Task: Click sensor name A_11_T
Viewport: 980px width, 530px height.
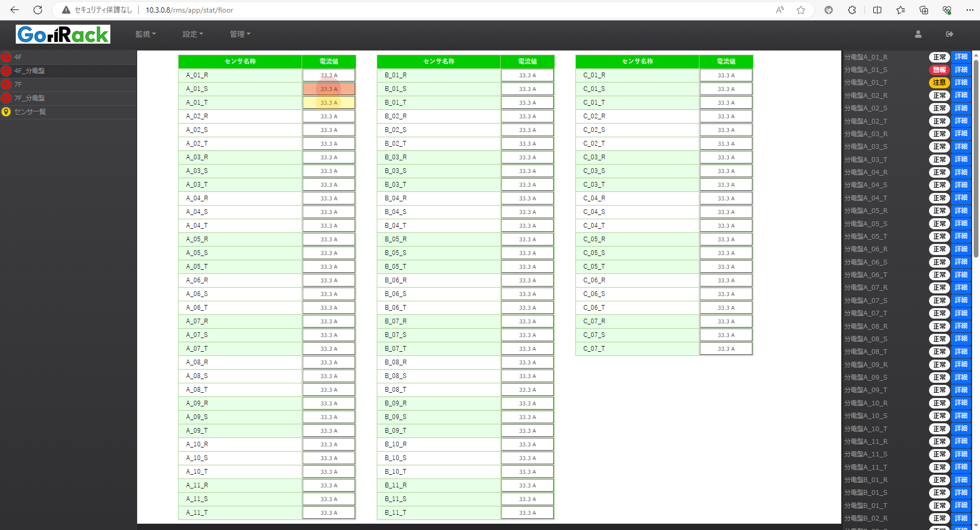Action: [x=197, y=513]
